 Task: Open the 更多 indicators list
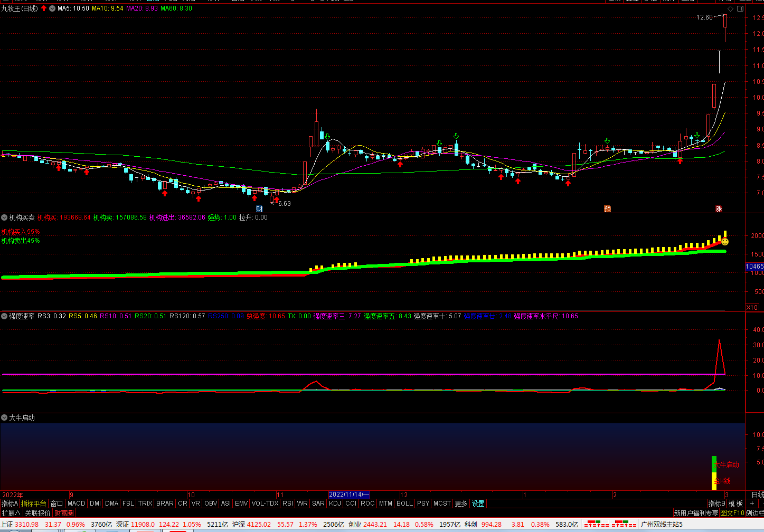tap(461, 503)
